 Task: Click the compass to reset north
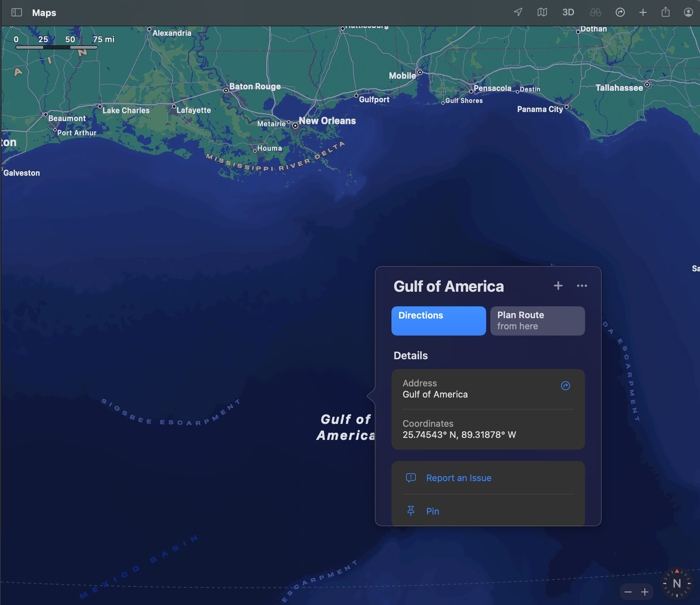point(677,583)
